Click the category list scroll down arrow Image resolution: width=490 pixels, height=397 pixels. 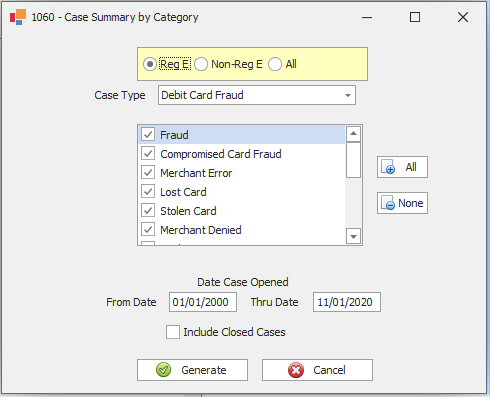pyautogui.click(x=353, y=236)
